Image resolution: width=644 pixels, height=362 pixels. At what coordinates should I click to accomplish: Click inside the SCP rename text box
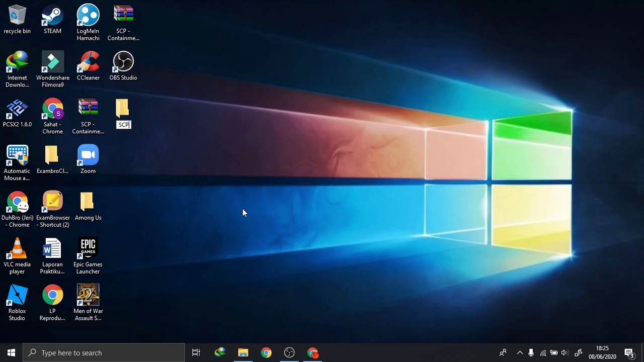point(123,125)
